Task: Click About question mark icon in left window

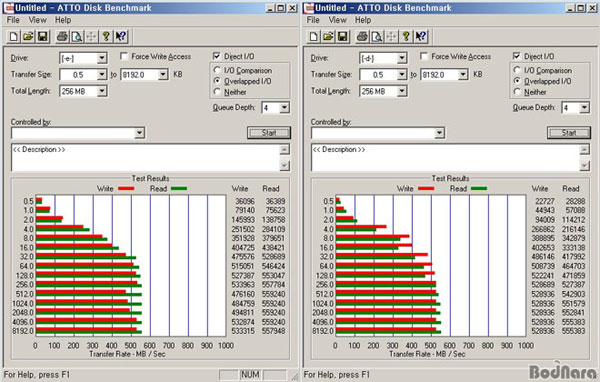Action: point(106,36)
